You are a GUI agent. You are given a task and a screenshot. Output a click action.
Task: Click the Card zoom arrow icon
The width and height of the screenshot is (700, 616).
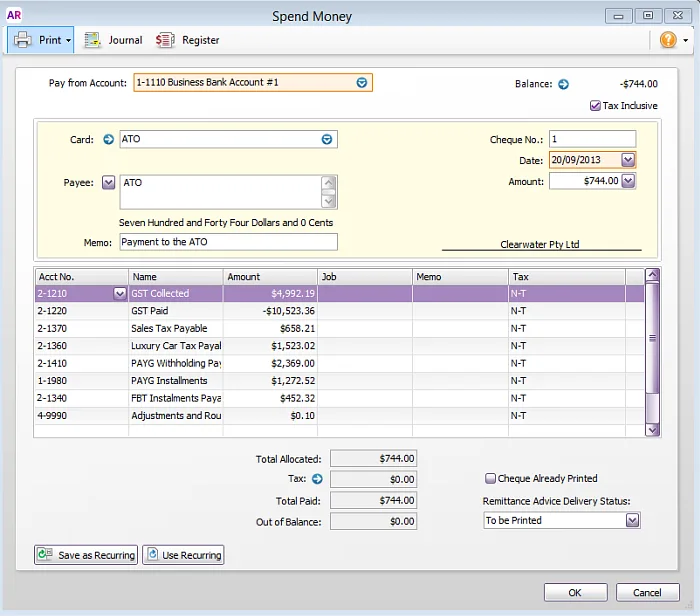point(108,140)
